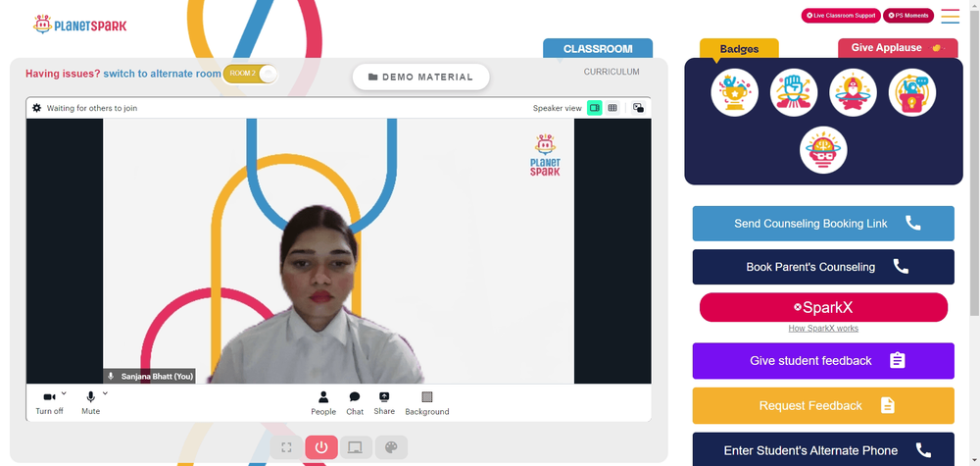Screen dimensions: 980x466
Task: Open video settings gear icon
Action: coord(37,108)
